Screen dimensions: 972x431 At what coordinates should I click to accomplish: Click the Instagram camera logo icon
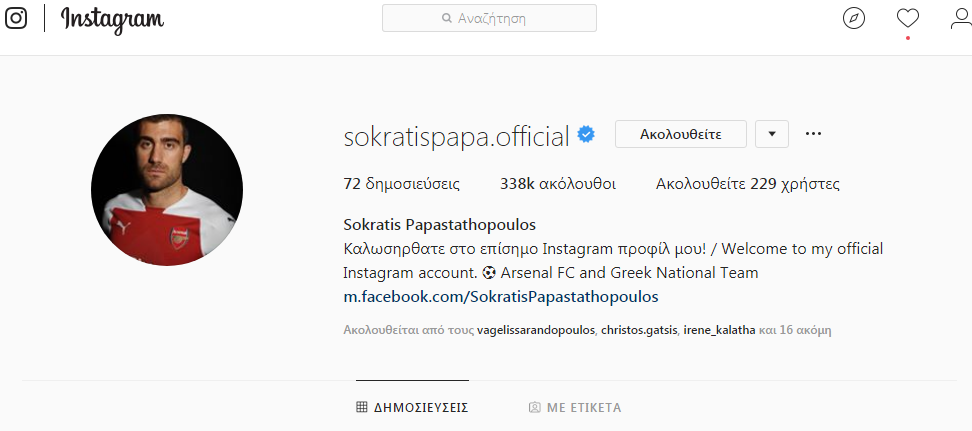15,18
